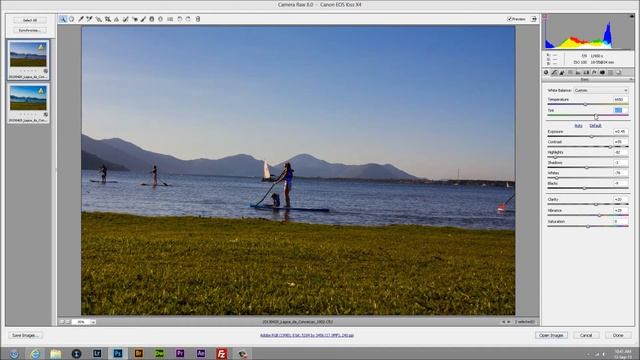Click the zoom in plus button
Viewport: 640px width, 360px height.
[x=68, y=322]
